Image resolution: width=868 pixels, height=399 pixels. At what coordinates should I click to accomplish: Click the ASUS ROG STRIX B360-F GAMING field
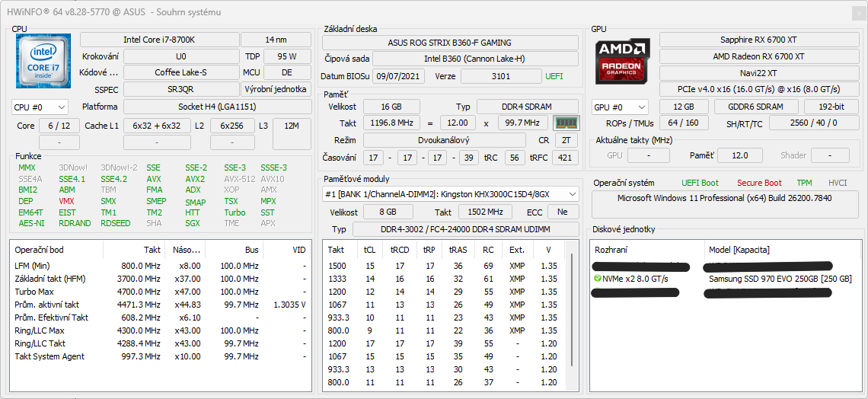point(450,43)
